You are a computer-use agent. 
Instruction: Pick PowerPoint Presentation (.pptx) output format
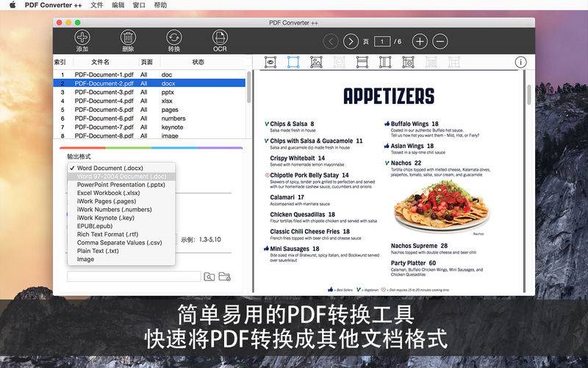tap(121, 185)
